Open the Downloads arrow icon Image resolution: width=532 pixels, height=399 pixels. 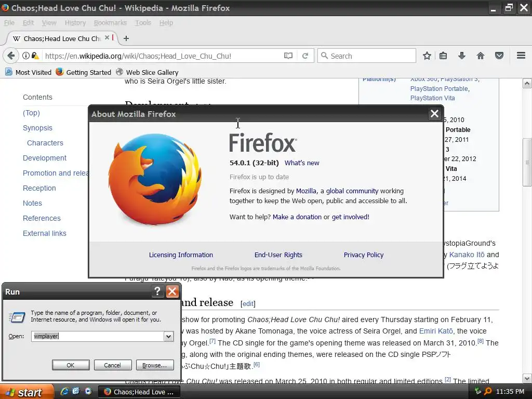pyautogui.click(x=462, y=56)
